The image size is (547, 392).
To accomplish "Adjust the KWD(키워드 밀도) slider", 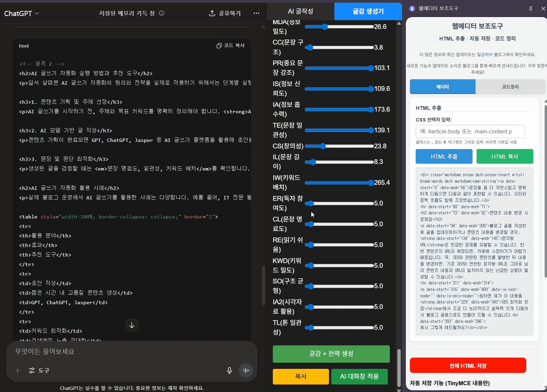I will click(x=339, y=265).
